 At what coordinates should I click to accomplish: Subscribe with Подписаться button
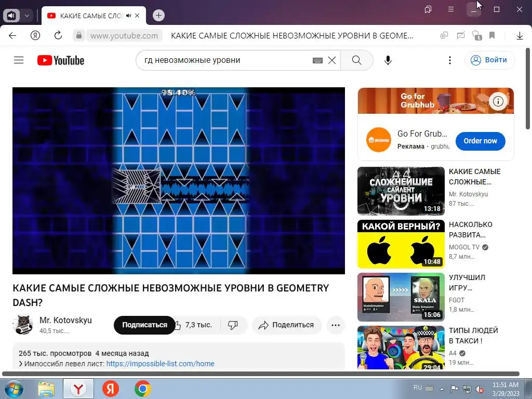pyautogui.click(x=144, y=325)
